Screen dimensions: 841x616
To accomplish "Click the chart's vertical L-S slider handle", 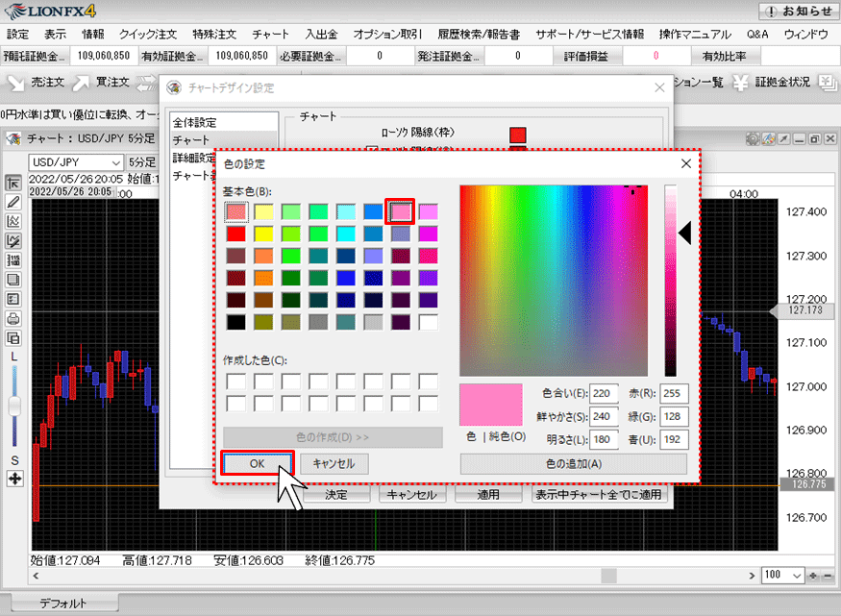I will coord(14,406).
